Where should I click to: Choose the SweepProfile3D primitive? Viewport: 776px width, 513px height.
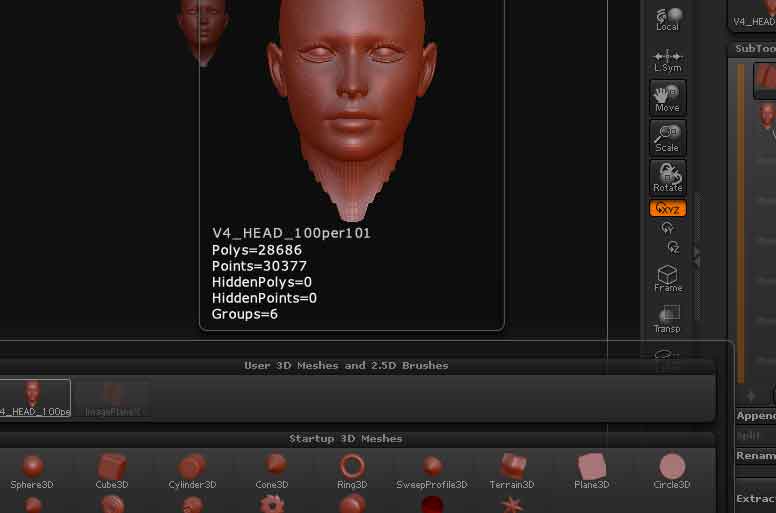pos(432,471)
